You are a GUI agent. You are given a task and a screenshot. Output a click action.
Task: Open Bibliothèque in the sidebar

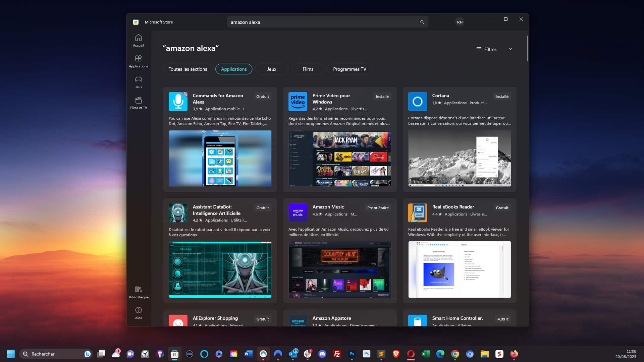click(138, 292)
